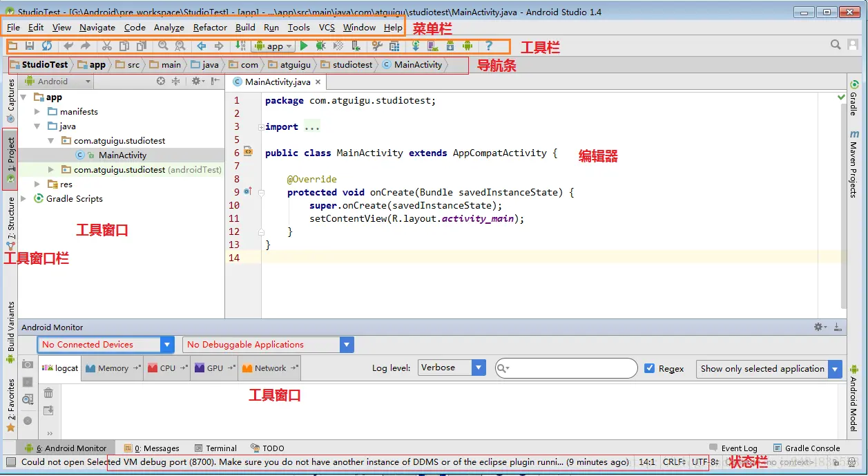
Task: Expand the folded import statements
Action: [x=260, y=127]
